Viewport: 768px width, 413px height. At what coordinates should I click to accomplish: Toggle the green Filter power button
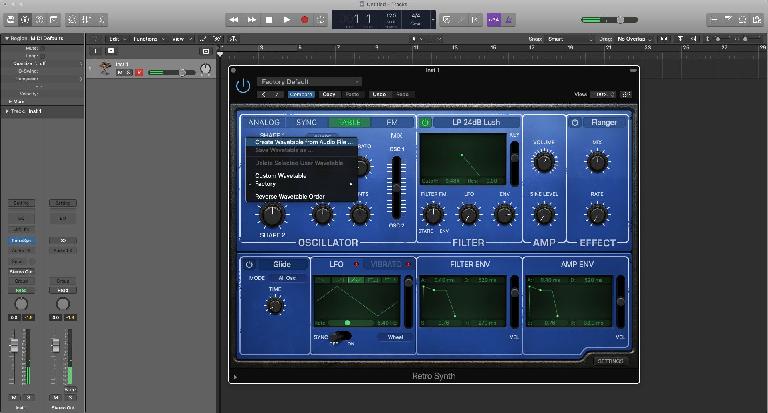[425, 122]
